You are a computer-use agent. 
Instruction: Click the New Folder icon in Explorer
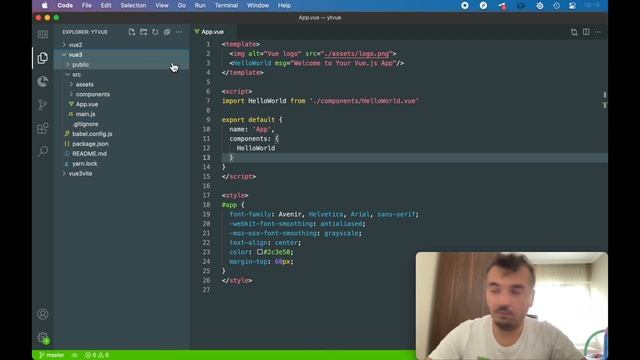tap(143, 32)
